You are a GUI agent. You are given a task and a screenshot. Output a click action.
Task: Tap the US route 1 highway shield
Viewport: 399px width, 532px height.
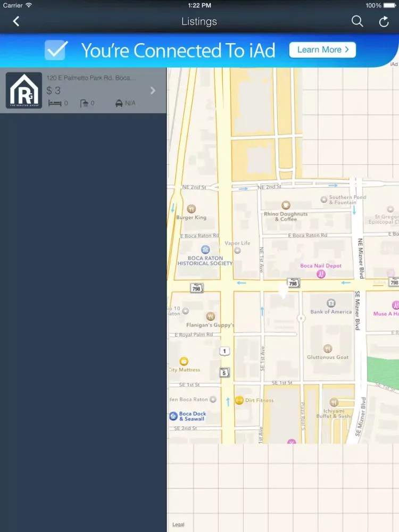225,351
